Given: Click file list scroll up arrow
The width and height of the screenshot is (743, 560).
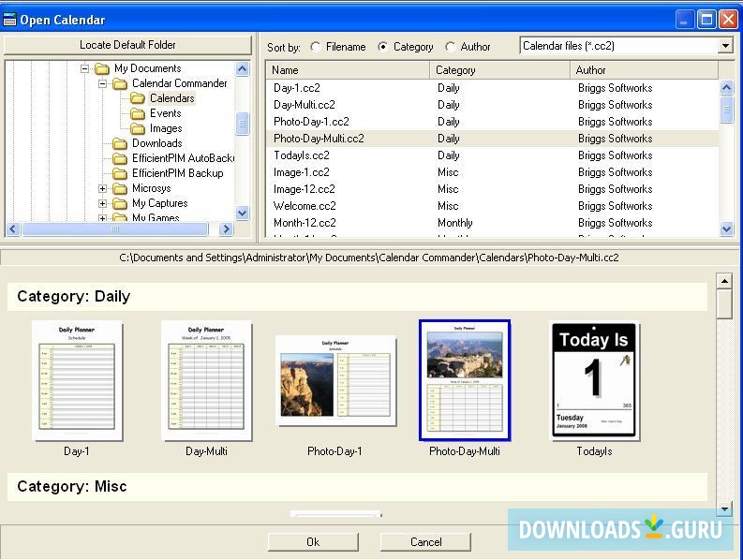Looking at the screenshot, I should click(x=726, y=87).
